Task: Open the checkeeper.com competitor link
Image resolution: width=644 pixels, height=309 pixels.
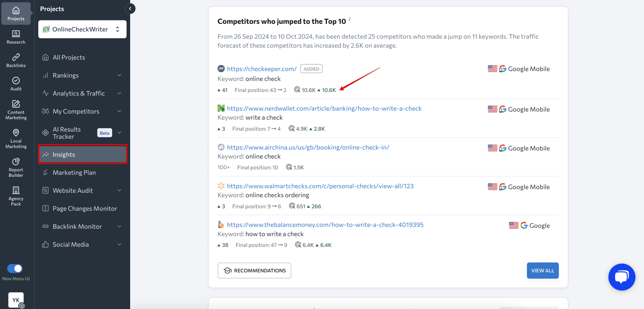Action: [262, 68]
